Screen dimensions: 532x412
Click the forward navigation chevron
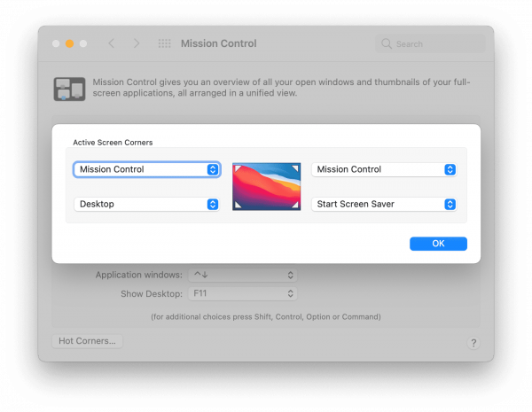point(137,43)
